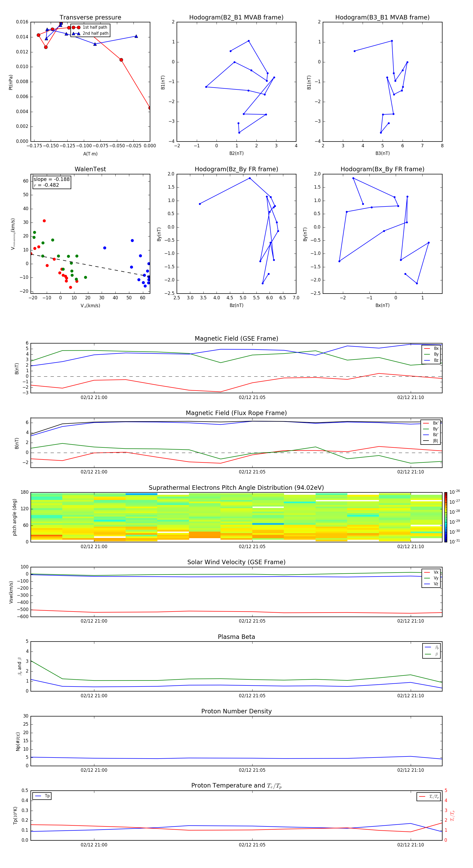
Task: Click the red Te/Tp right axis label
Action: [x=453, y=815]
